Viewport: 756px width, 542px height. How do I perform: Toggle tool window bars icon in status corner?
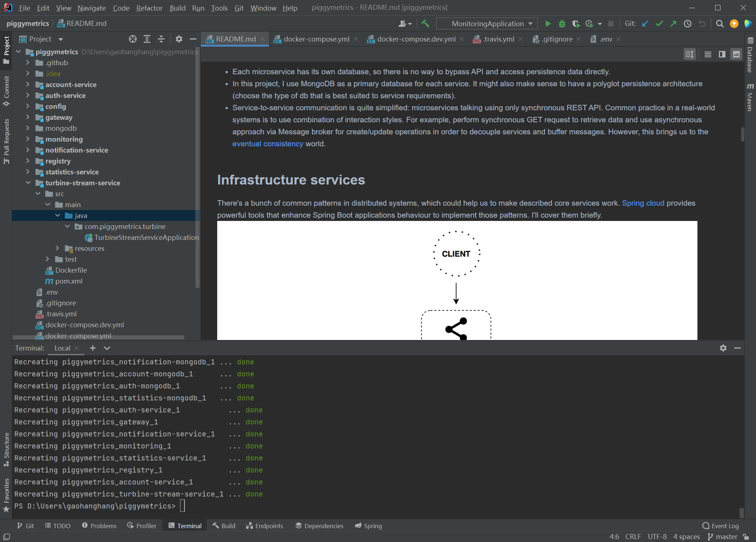[x=7, y=537]
